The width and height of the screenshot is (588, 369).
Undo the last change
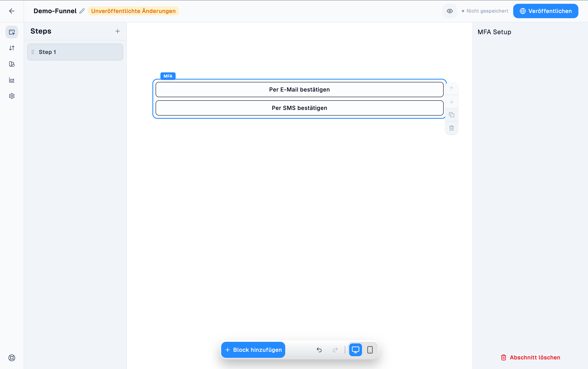[x=319, y=350]
